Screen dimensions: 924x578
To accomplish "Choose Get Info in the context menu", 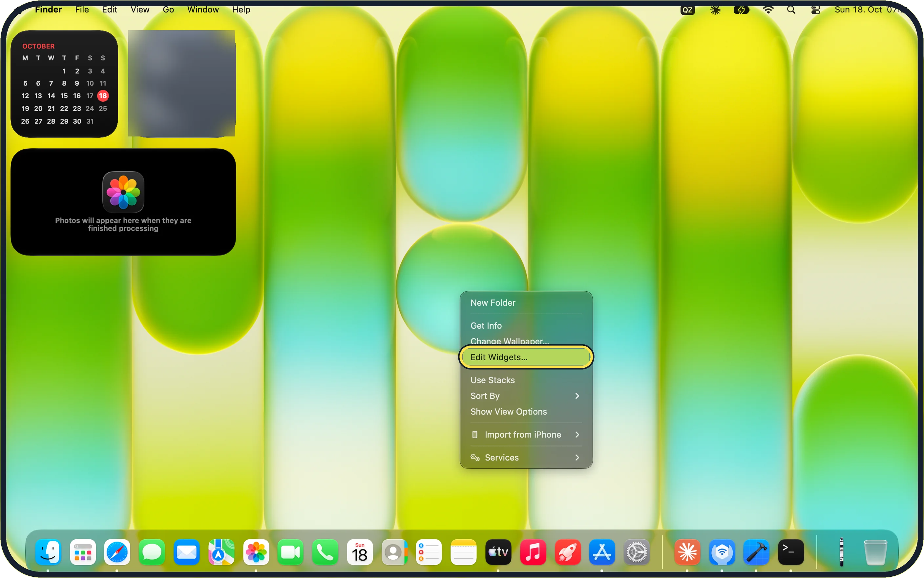I will point(526,326).
